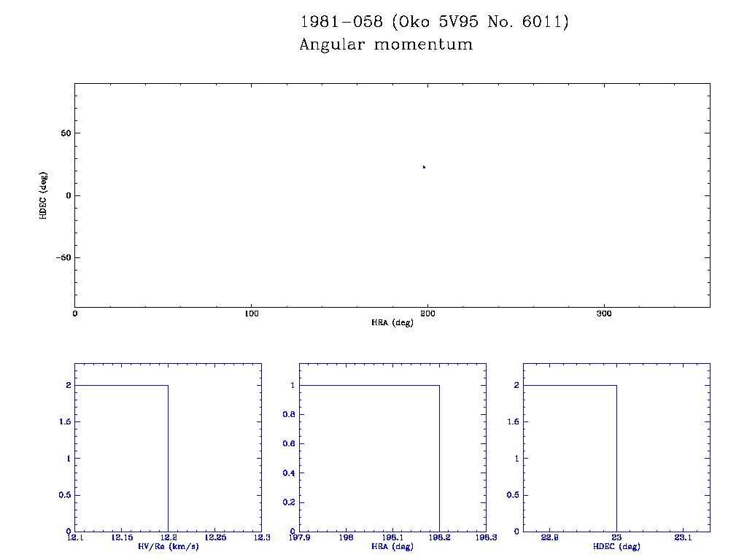The image size is (747, 560).
Task: Click the '12.2' tick label on the left histogram
Action: coord(168,537)
